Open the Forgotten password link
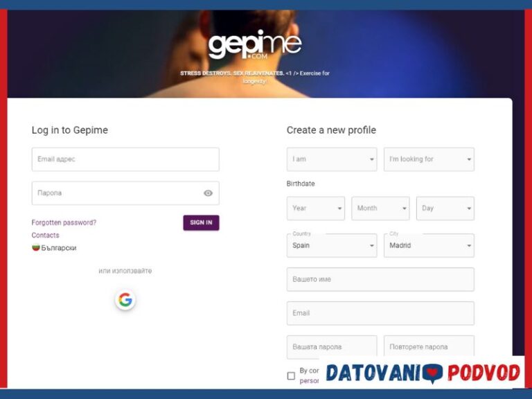The height and width of the screenshot is (399, 532). [64, 222]
